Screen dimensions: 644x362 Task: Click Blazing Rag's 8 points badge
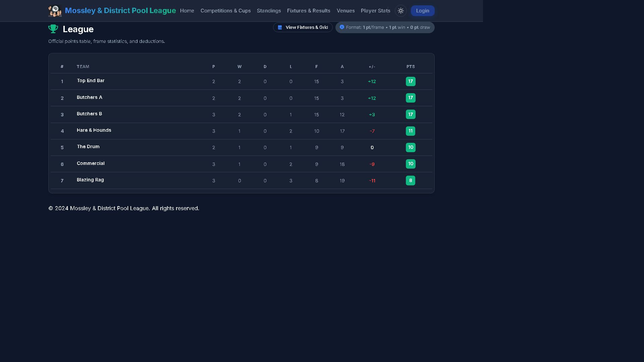pos(411,181)
